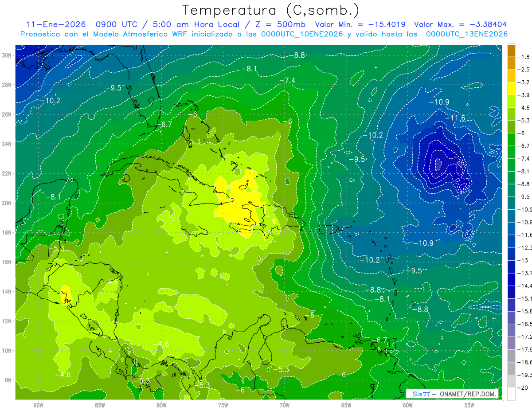Click the 12N latitude axis label
This screenshot has height=411, width=532.
pyautogui.click(x=8, y=321)
